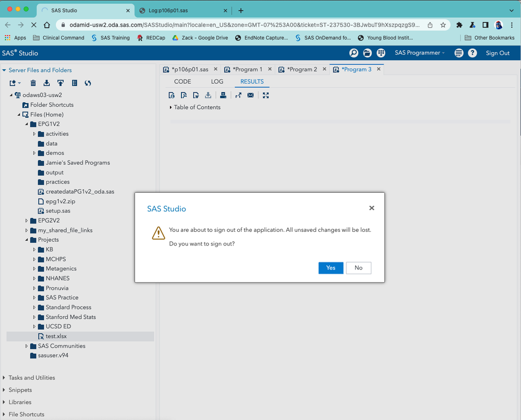Select the epg1v2.zip file

[x=60, y=201]
